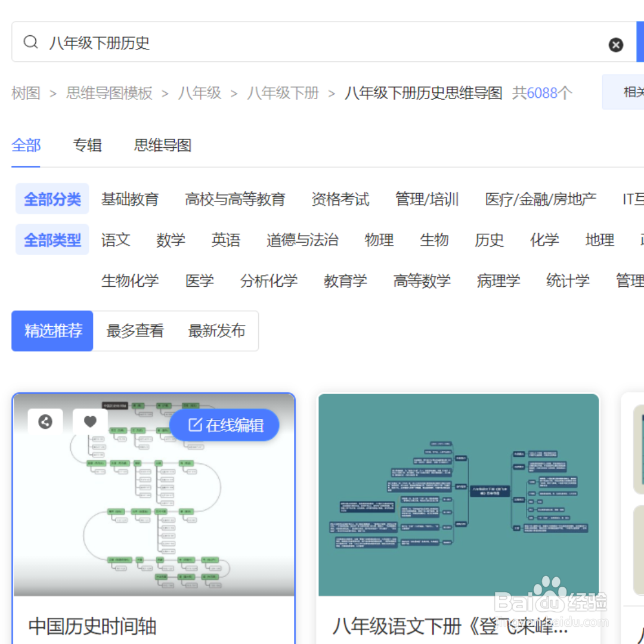The width and height of the screenshot is (644, 644).
Task: Filter by 物理 subject
Action: [379, 240]
